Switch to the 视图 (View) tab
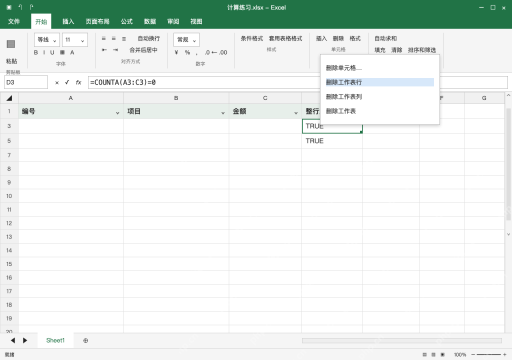Viewport: 512px width, 360px height. (x=196, y=21)
